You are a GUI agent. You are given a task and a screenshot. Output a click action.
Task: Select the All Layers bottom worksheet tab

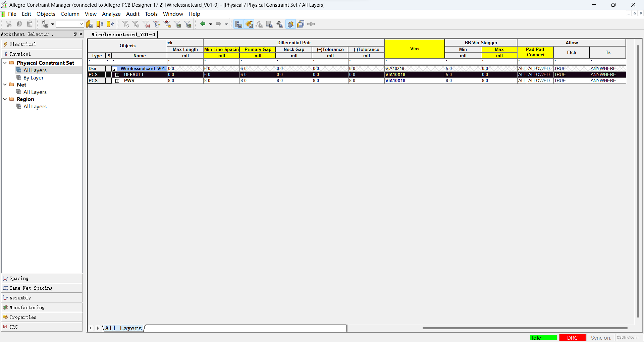123,328
